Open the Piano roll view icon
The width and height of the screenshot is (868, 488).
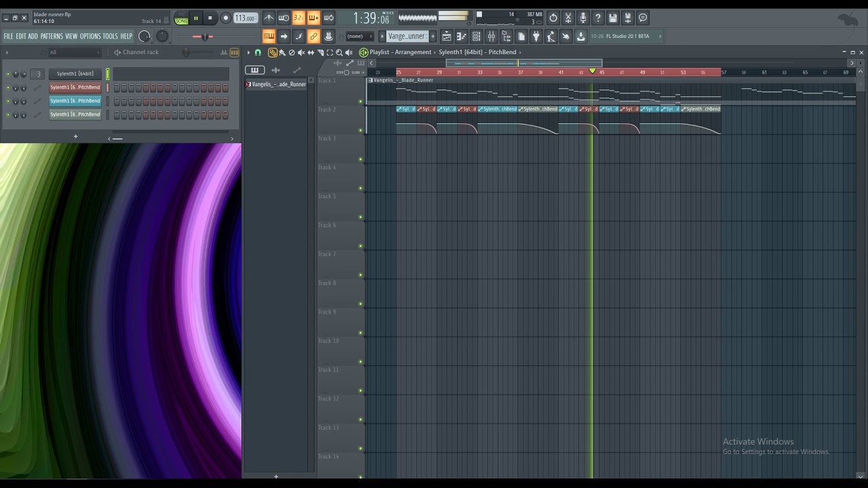pos(461,37)
